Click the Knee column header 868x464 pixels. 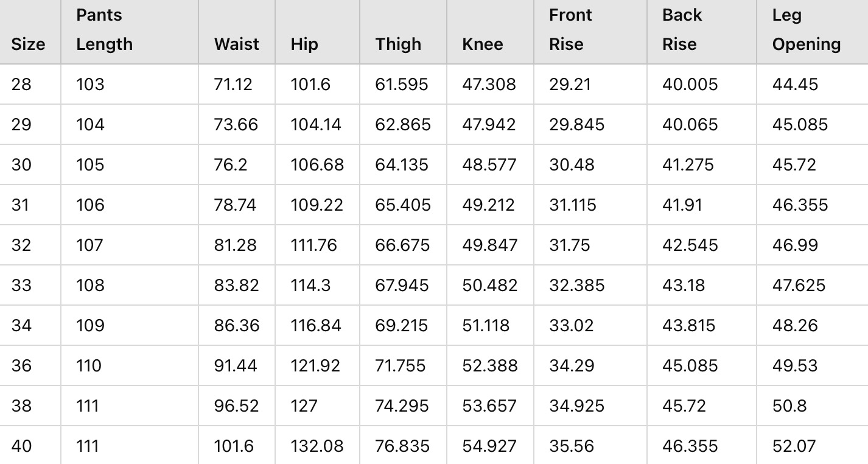[x=483, y=44]
